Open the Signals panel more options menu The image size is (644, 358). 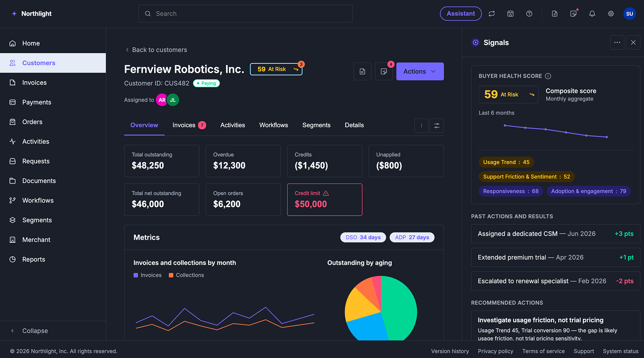point(617,42)
